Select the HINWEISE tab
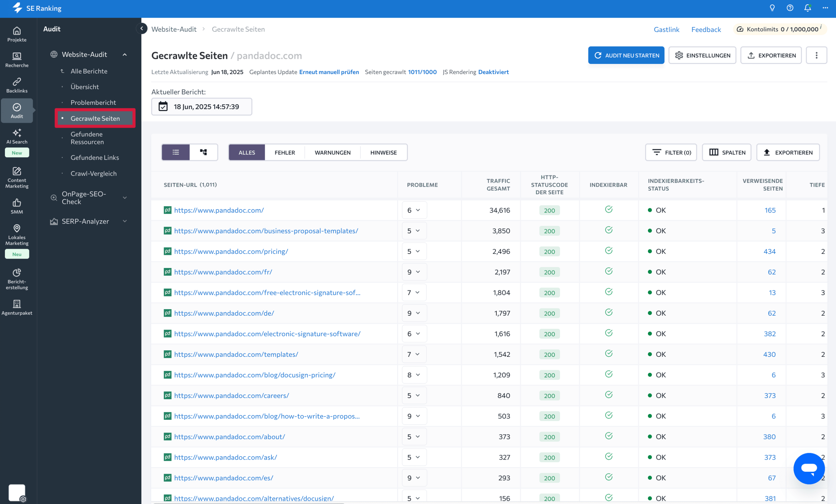 (383, 152)
